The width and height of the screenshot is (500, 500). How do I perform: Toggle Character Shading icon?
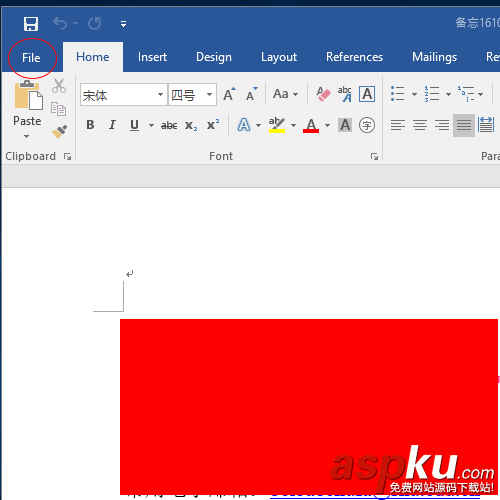(x=345, y=125)
